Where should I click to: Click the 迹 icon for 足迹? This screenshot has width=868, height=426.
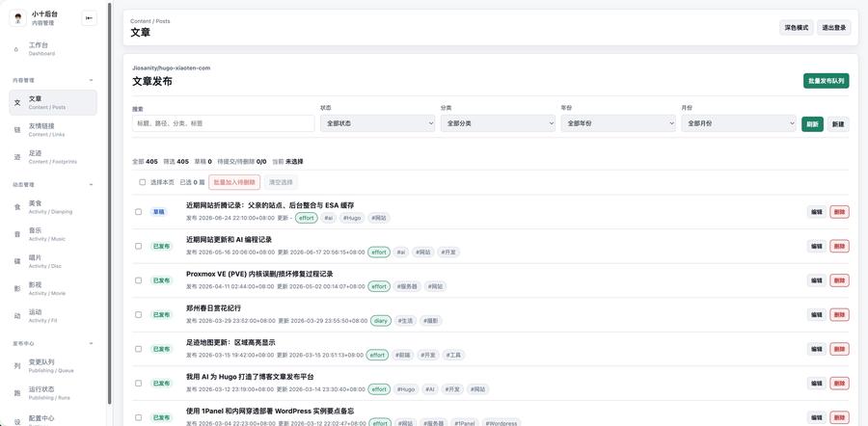point(16,157)
